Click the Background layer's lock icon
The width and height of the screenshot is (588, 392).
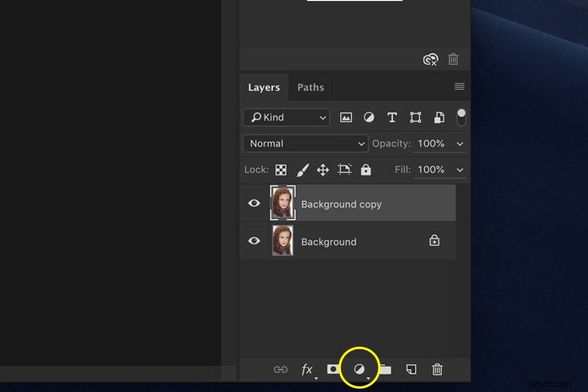434,240
